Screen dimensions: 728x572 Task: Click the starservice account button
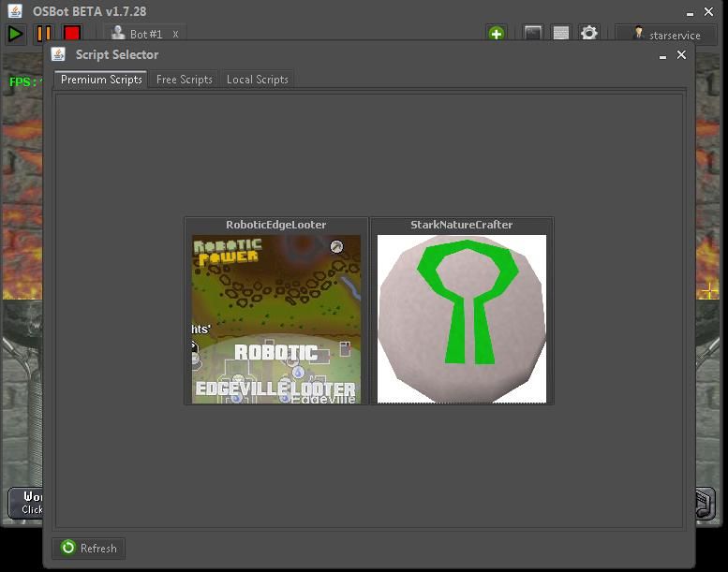665,35
